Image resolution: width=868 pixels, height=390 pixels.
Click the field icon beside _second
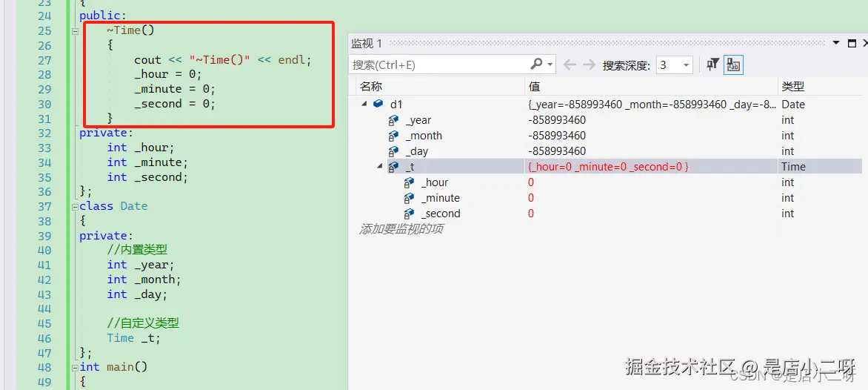pyautogui.click(x=409, y=214)
